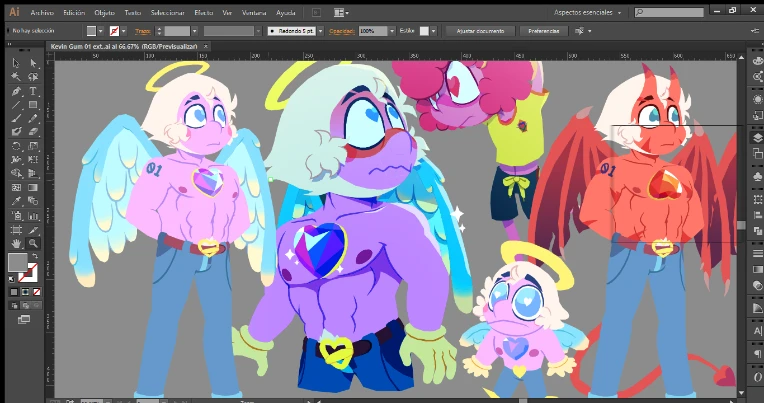Viewport: 764px width, 403px height.
Task: Open the Seleccionar menu
Action: 168,13
